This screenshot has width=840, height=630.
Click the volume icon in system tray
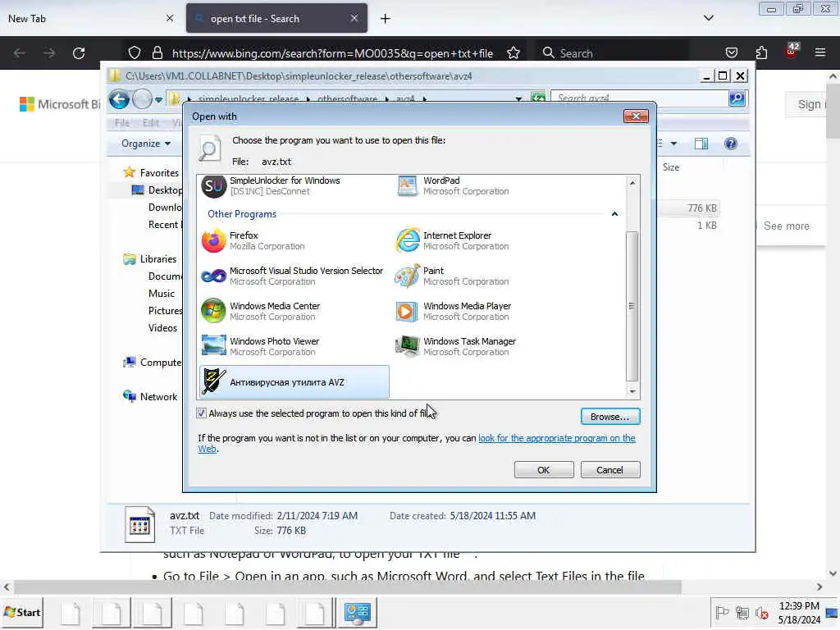[761, 613]
